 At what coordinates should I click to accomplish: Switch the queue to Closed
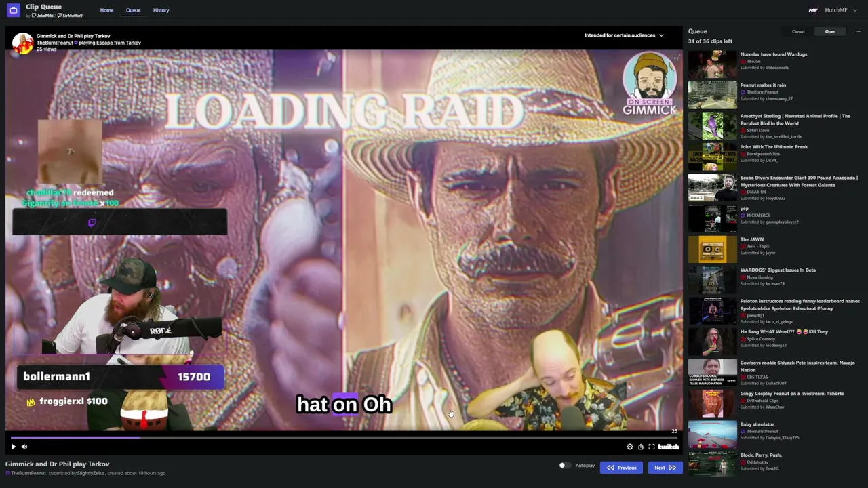(798, 31)
